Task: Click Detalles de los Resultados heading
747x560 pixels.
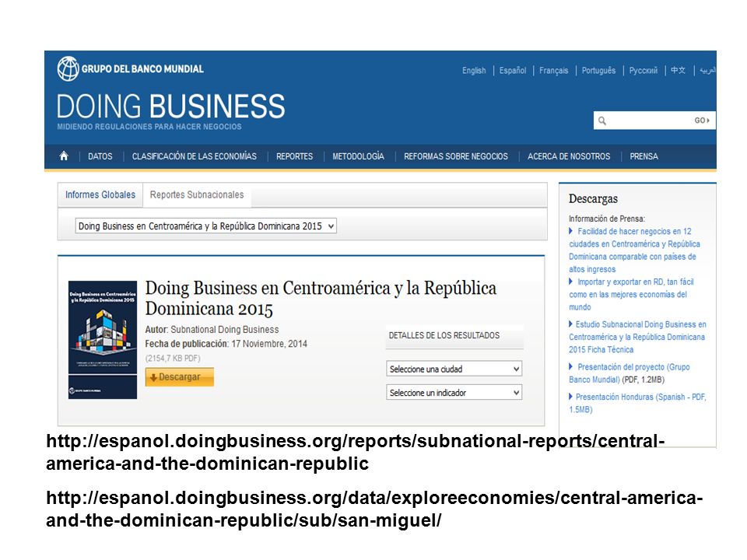Action: [x=444, y=335]
